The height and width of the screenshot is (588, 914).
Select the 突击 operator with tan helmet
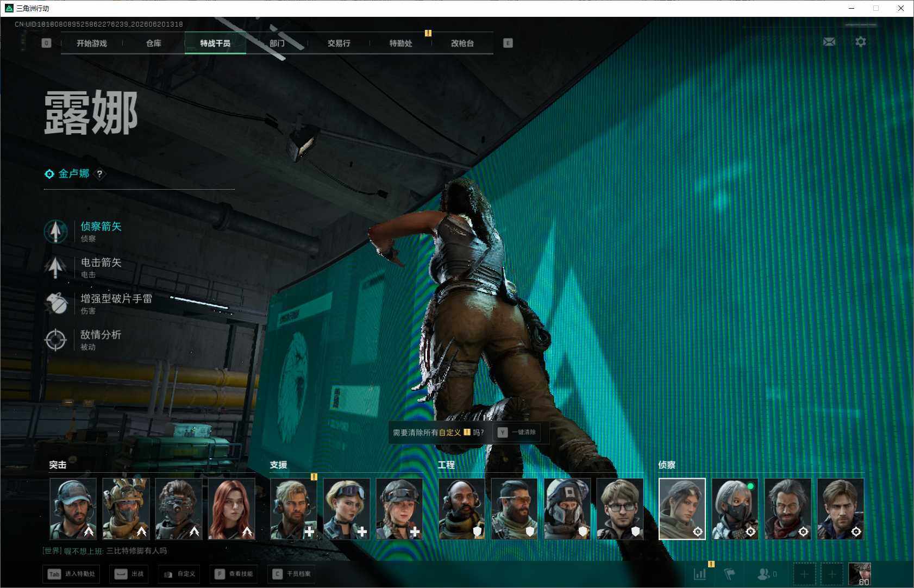pos(126,509)
